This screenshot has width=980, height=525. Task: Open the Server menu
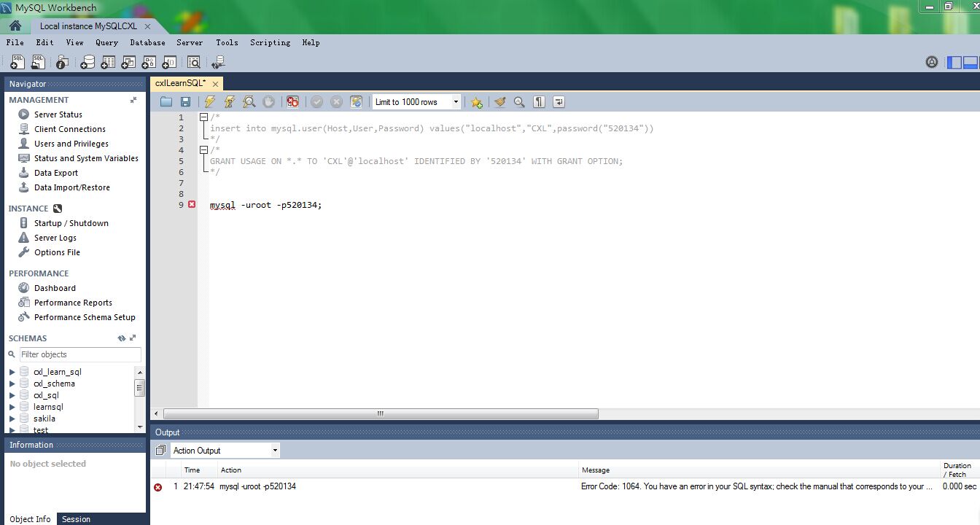[190, 42]
